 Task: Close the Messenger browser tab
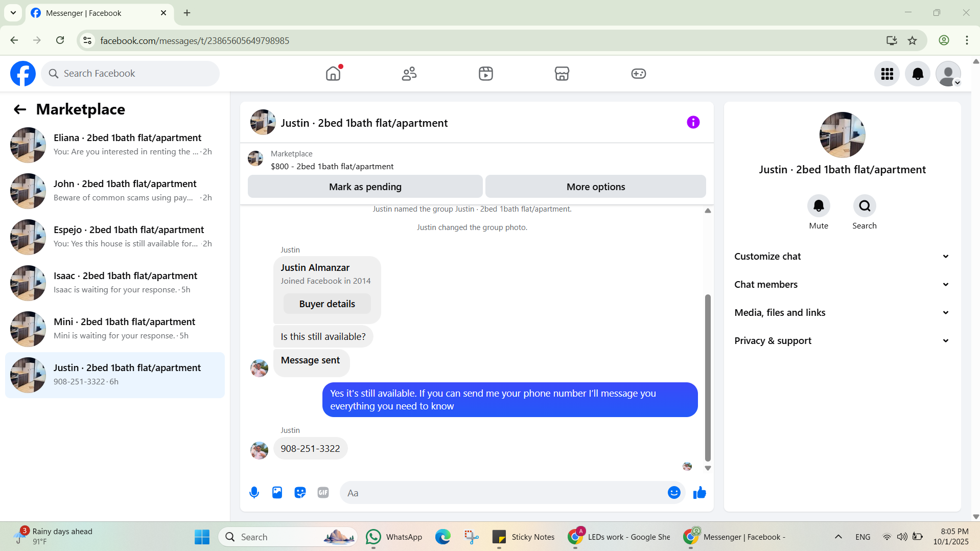[164, 13]
